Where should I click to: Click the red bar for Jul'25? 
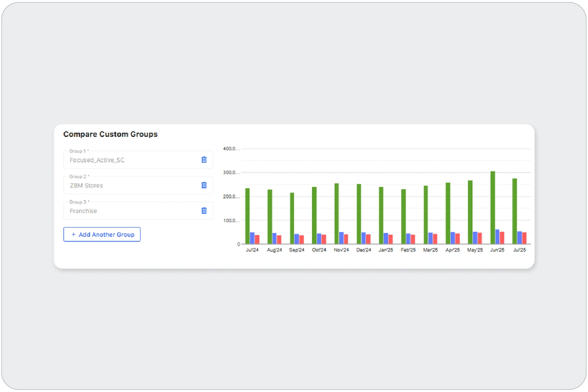click(524, 238)
